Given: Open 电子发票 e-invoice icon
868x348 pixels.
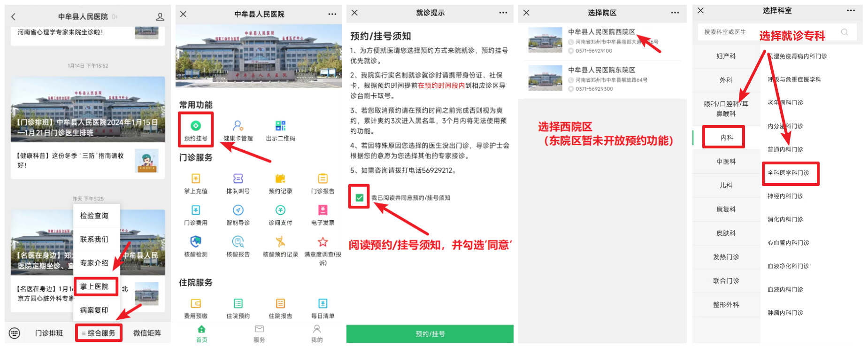Looking at the screenshot, I should 323,210.
